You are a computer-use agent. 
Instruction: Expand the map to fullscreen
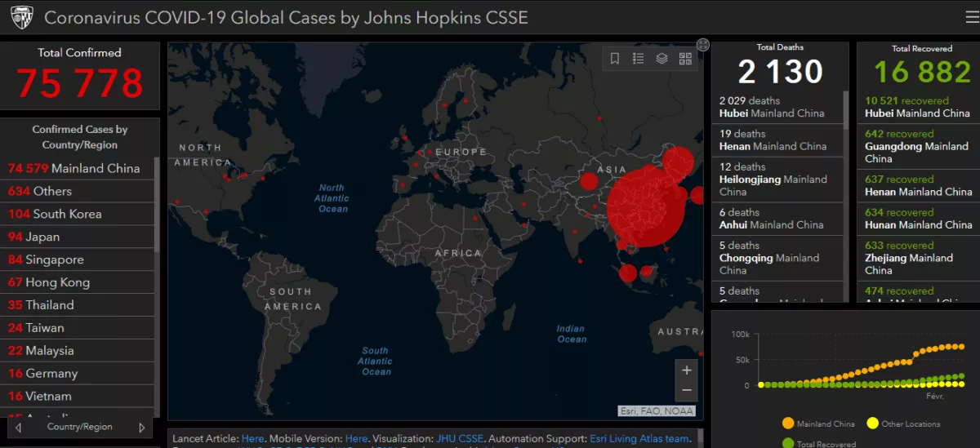(702, 44)
